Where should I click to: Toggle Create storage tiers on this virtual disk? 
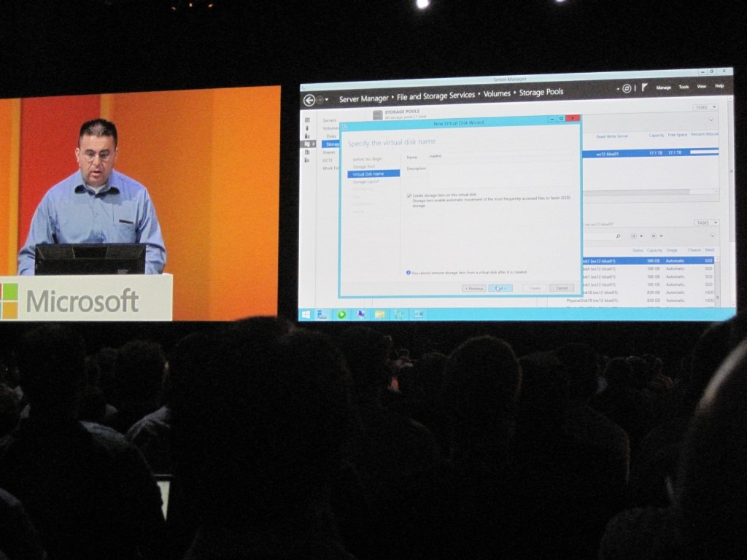tap(409, 195)
